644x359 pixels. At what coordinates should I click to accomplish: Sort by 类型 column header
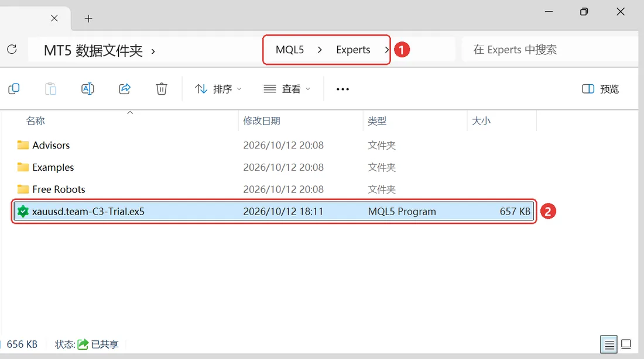tap(377, 120)
